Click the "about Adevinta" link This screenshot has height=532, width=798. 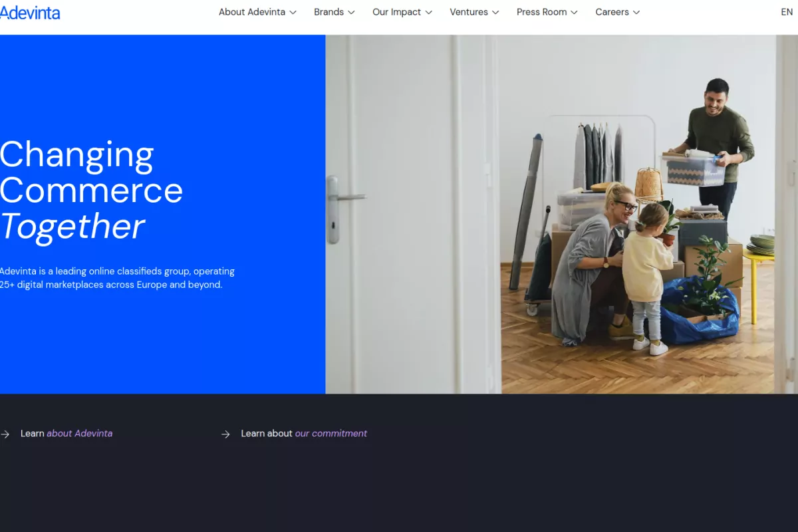(x=80, y=434)
